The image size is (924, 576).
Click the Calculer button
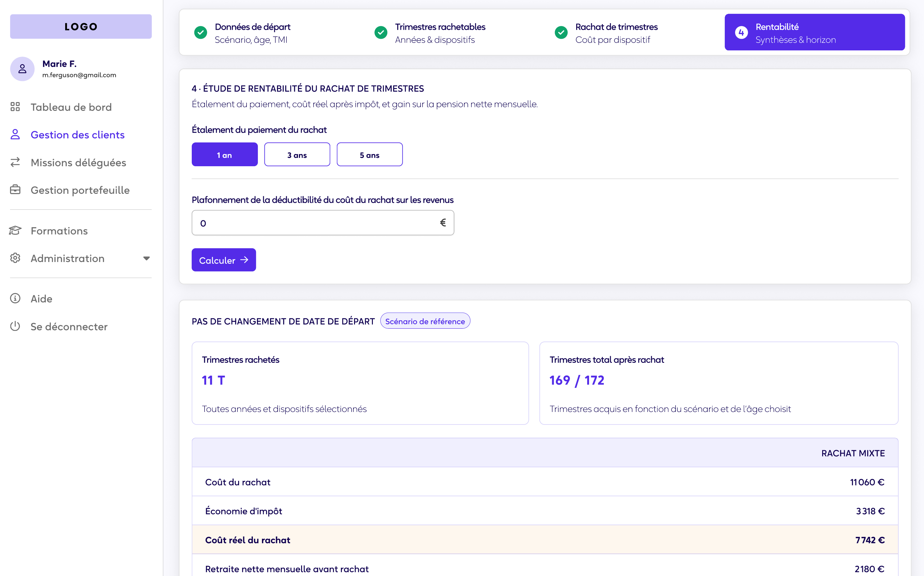point(224,260)
